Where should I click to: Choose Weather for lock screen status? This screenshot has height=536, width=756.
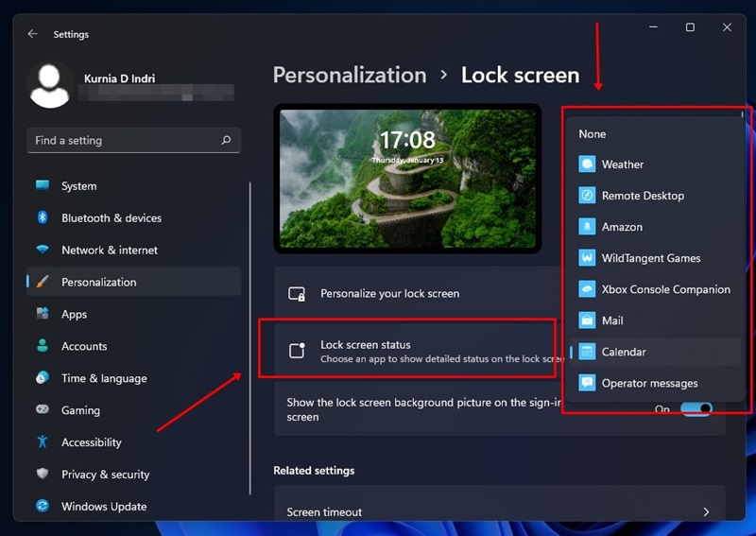(654, 164)
